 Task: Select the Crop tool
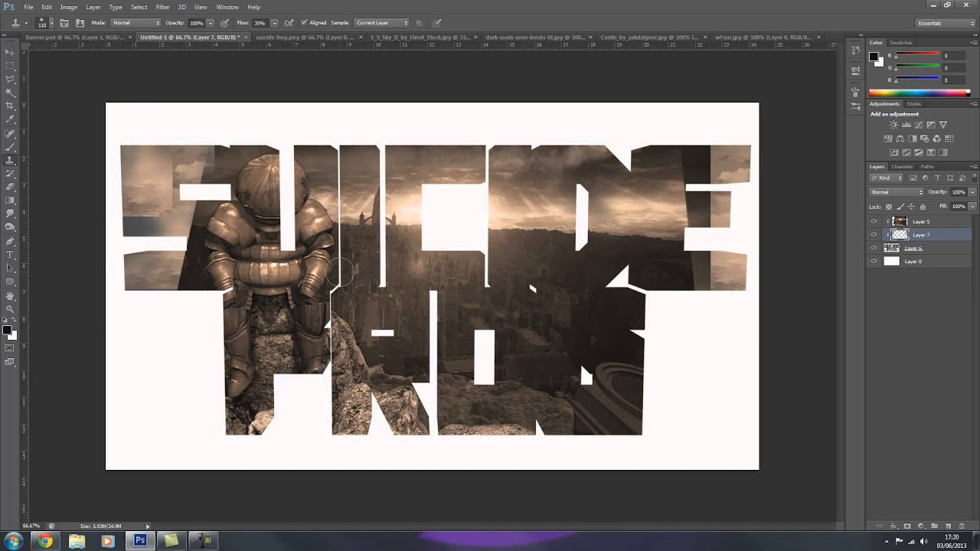10,106
